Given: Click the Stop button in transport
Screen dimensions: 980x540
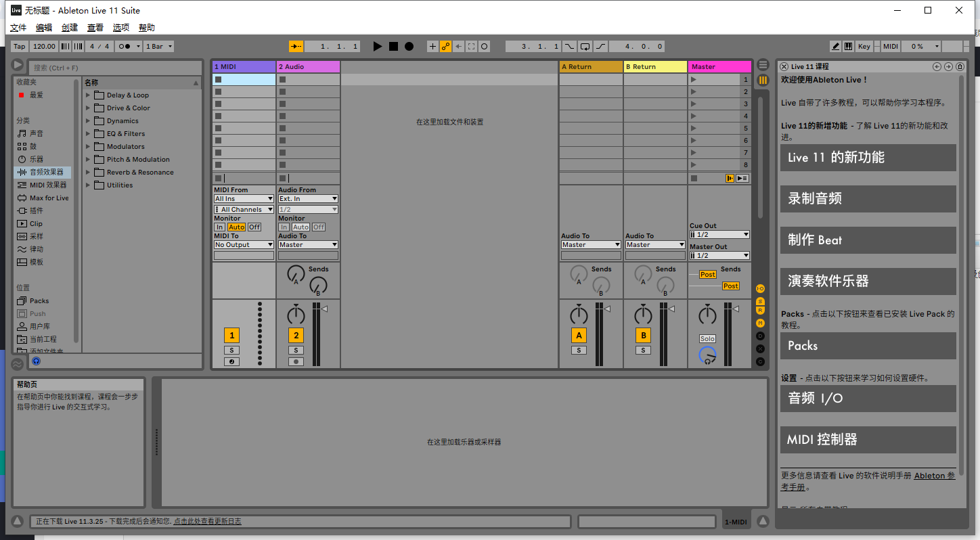Looking at the screenshot, I should [393, 46].
